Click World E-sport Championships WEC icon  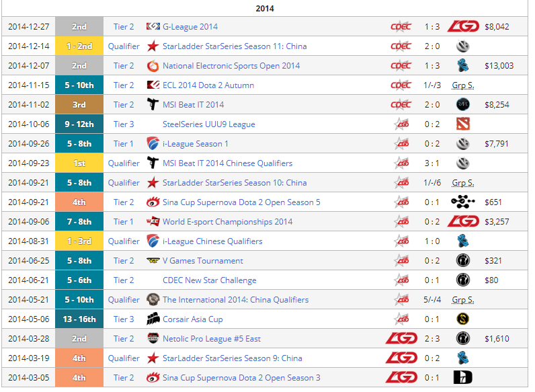tap(153, 221)
